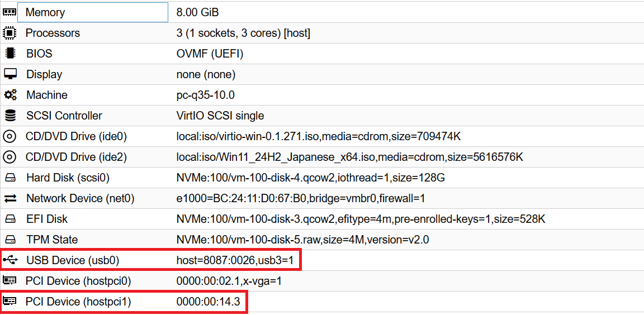
Task: Select the Hard Disk (scsi0) label
Action: [x=68, y=178]
